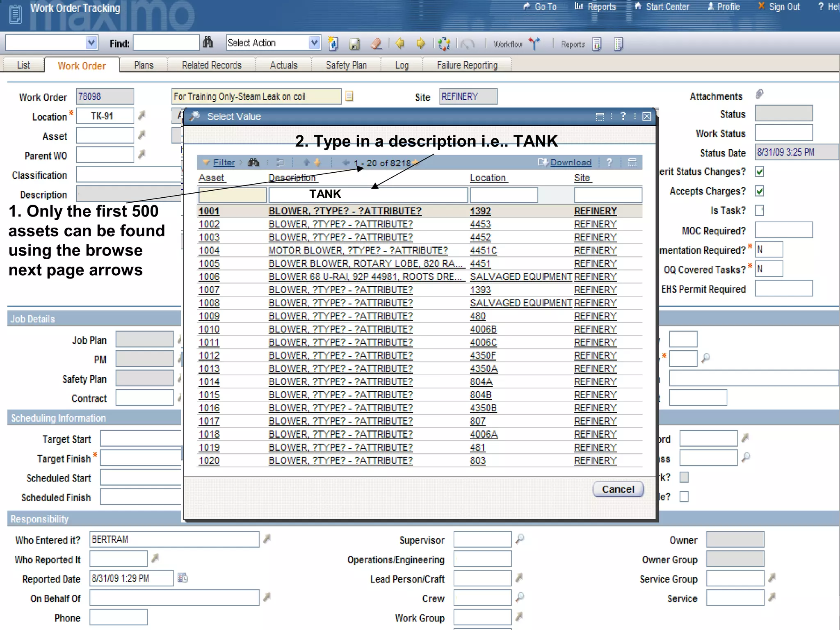Uncheck the Accepts Charges checkbox
Screen dimensions: 840x630
tap(760, 191)
